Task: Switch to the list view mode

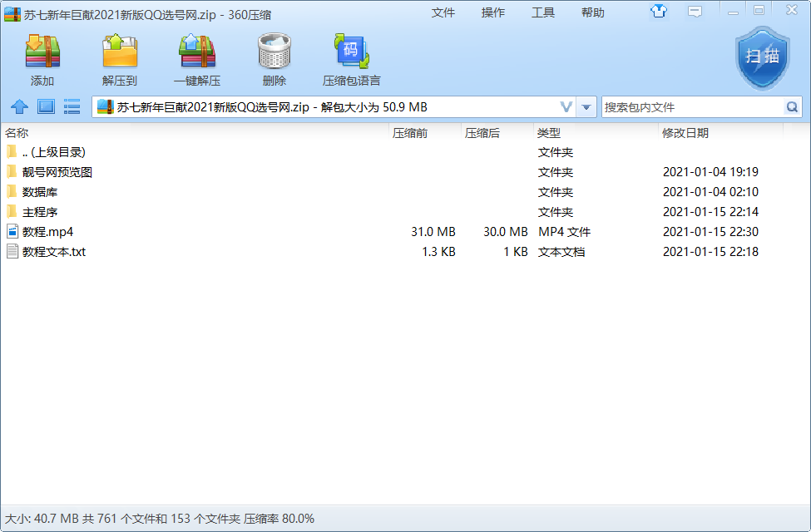Action: (x=72, y=107)
